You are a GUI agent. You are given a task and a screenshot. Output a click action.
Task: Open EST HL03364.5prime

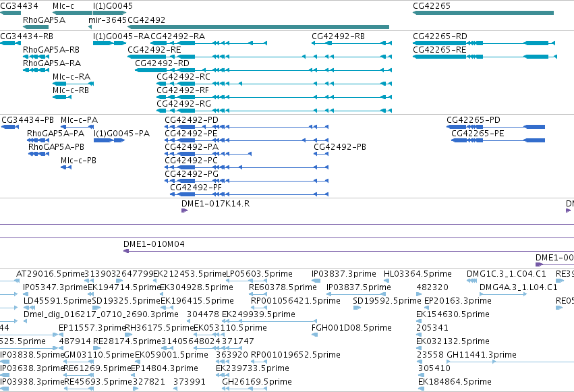[386, 281]
